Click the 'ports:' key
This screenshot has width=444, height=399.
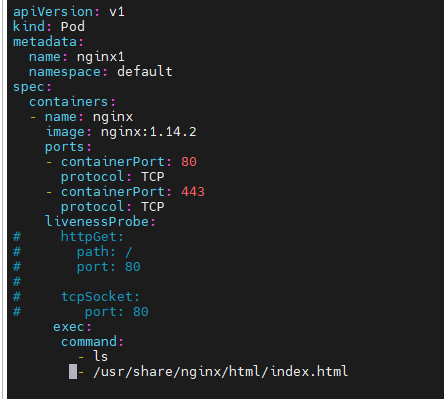68,147
